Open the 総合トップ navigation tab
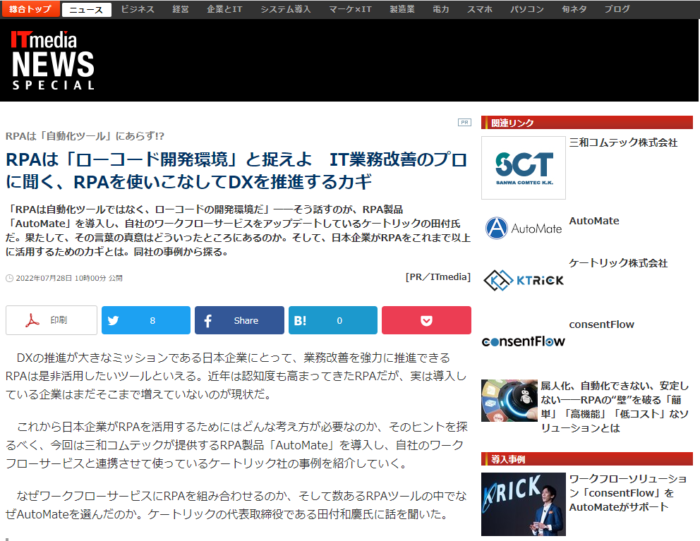The image size is (700, 541). pyautogui.click(x=30, y=9)
